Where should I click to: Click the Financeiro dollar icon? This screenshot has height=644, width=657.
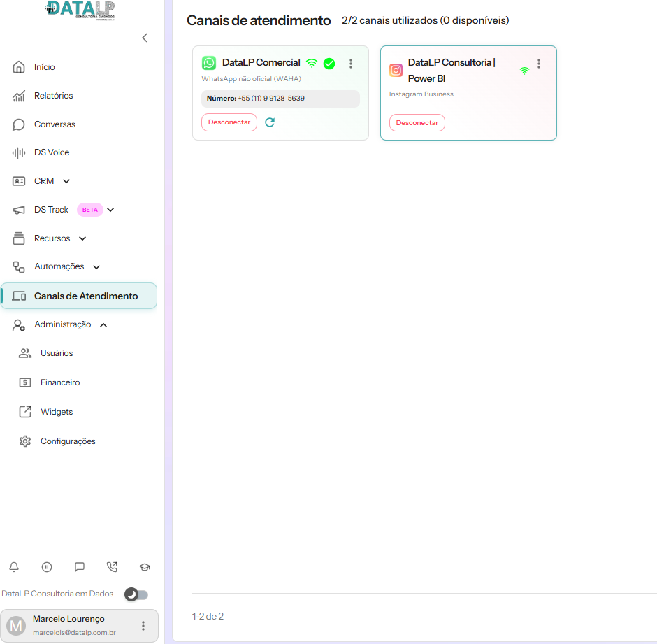(25, 382)
